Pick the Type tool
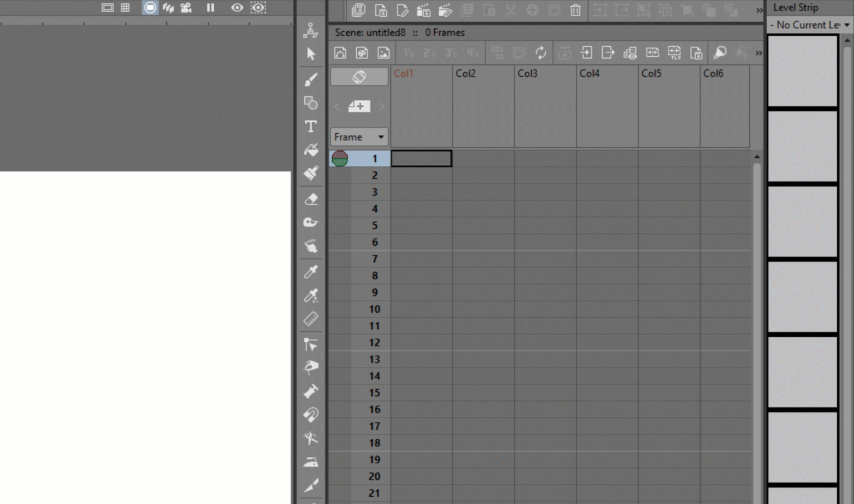Image resolution: width=854 pixels, height=504 pixels. pyautogui.click(x=310, y=126)
